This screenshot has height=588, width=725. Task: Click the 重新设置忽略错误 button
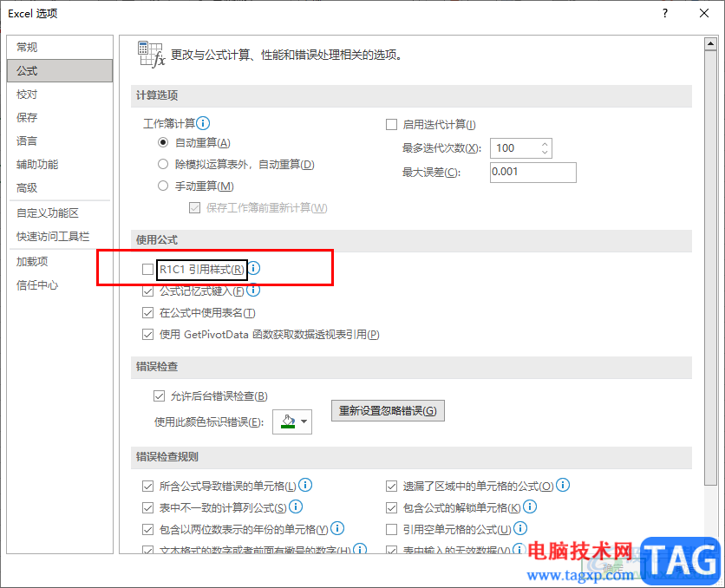tap(388, 410)
